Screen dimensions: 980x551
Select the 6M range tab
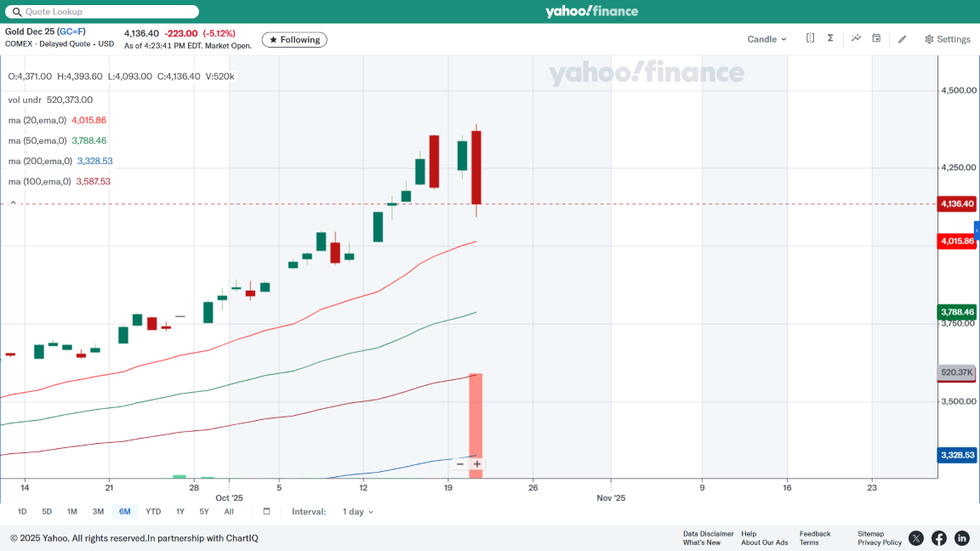[x=124, y=512]
